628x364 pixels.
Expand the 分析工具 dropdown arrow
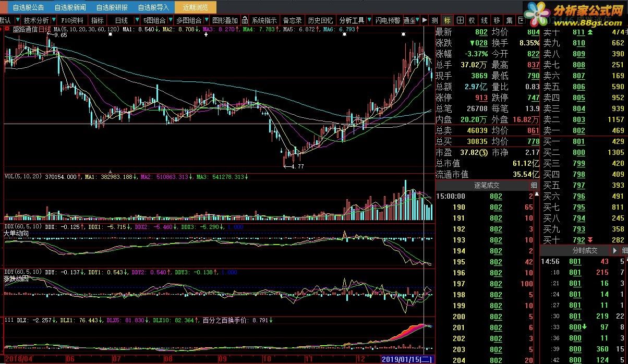[x=368, y=20]
